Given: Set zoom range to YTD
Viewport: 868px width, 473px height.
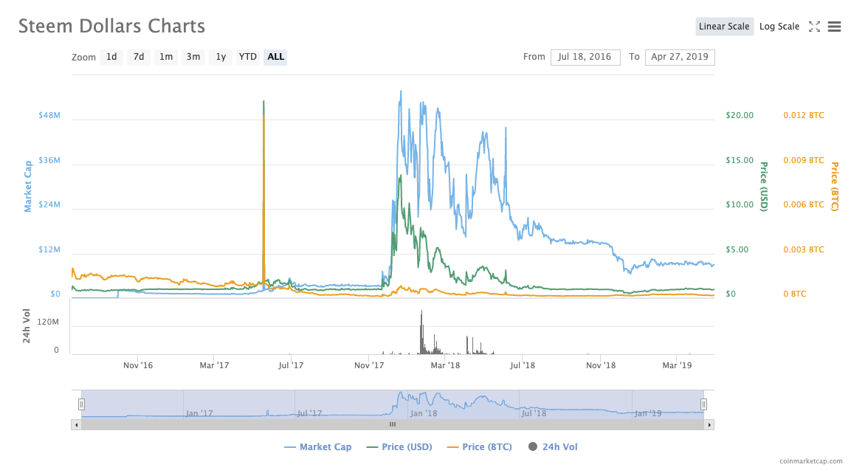Looking at the screenshot, I should pos(247,57).
